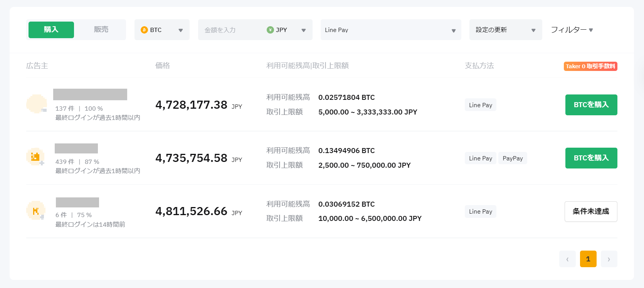Go to previous page arrow

point(567,259)
